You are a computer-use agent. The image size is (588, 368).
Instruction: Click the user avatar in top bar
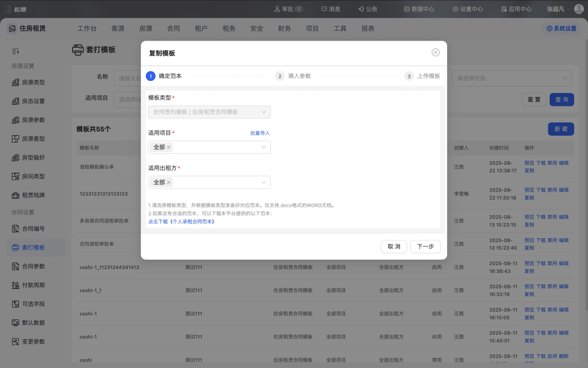point(579,9)
